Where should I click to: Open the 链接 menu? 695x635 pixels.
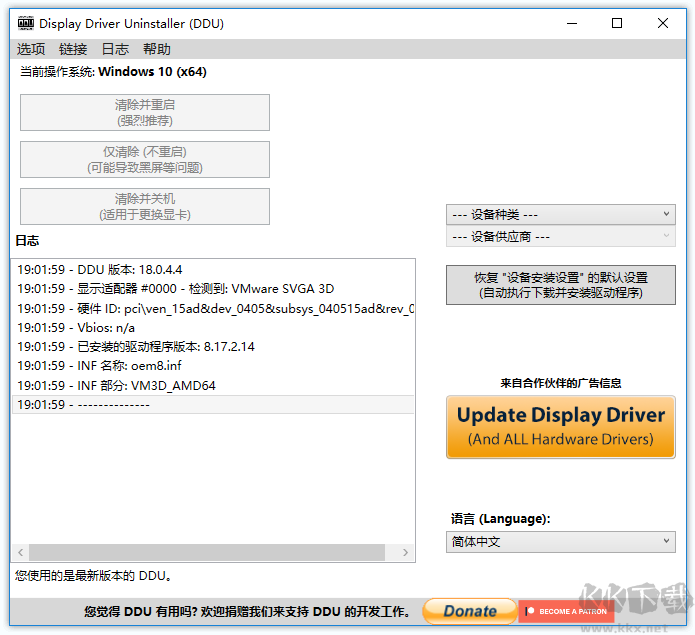point(73,49)
